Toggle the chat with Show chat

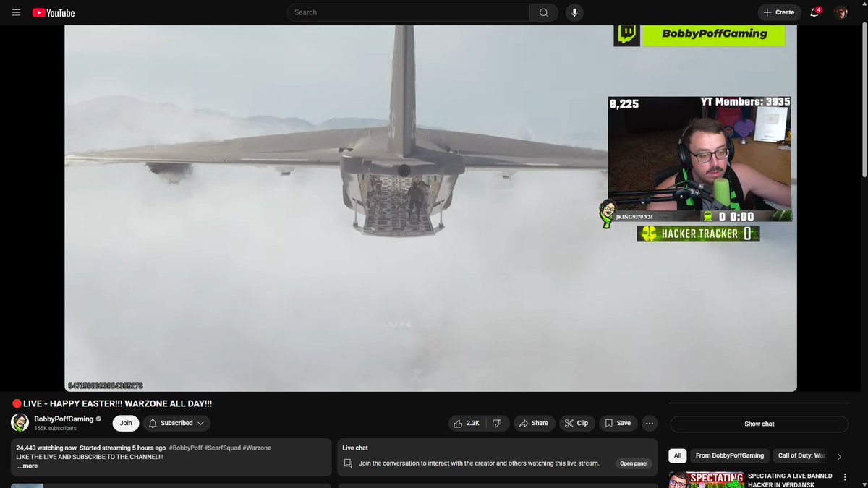click(759, 423)
